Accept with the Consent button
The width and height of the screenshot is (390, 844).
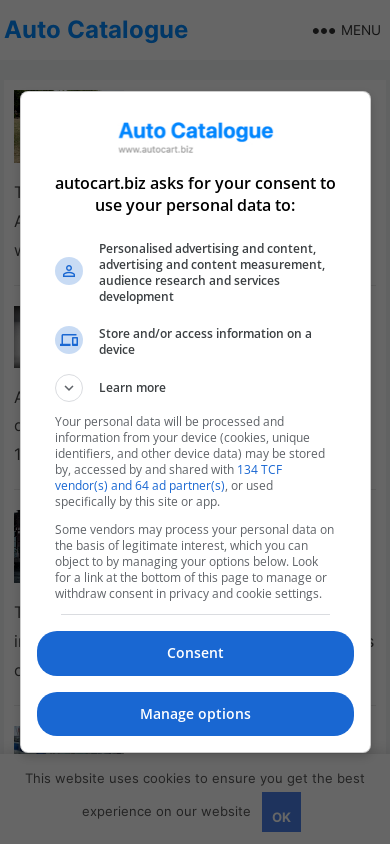click(195, 653)
